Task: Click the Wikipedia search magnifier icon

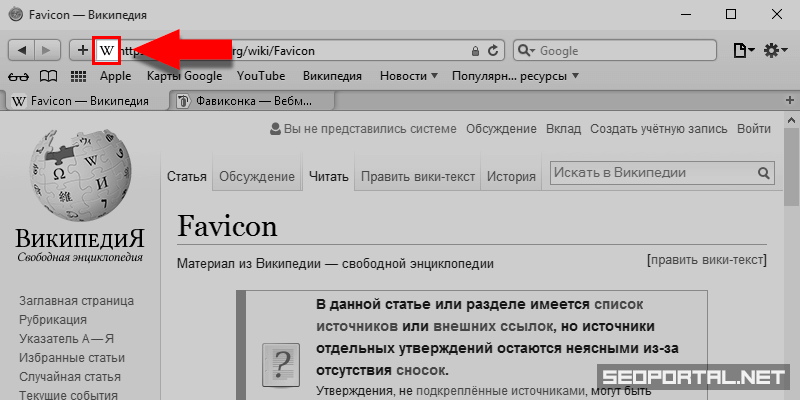Action: click(764, 173)
